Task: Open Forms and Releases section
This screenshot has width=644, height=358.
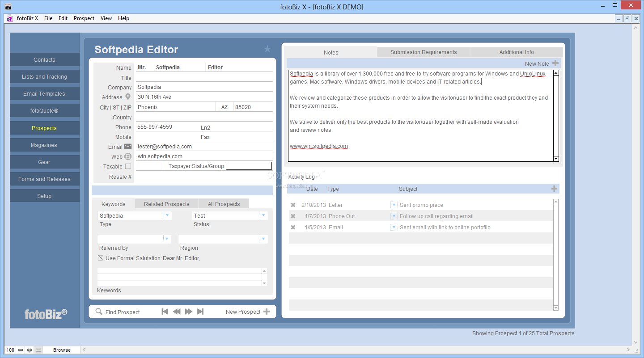Action: (x=44, y=179)
